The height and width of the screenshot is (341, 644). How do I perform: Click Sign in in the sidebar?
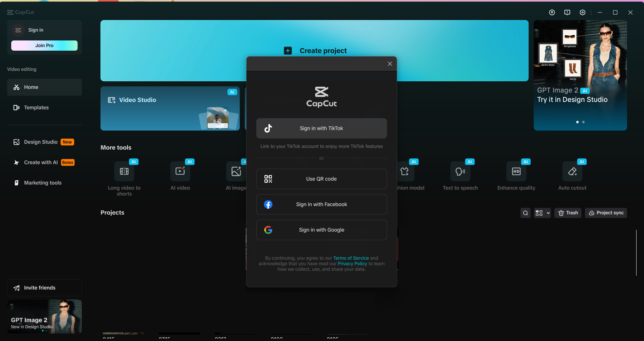pos(36,30)
